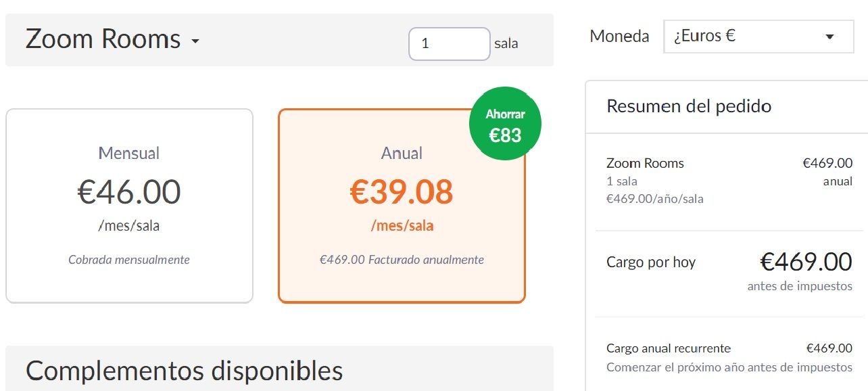
Task: Click the Zoom Rooms line in order summary
Action: 645,163
